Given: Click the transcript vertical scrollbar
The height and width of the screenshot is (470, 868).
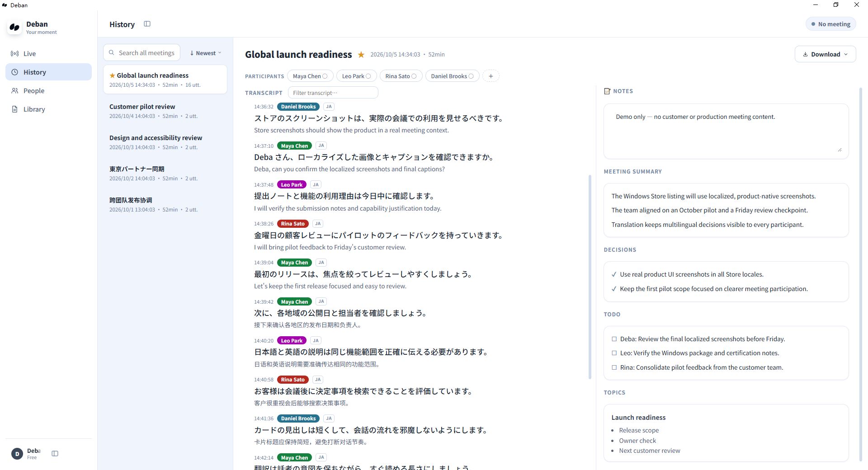Looking at the screenshot, I should point(590,277).
